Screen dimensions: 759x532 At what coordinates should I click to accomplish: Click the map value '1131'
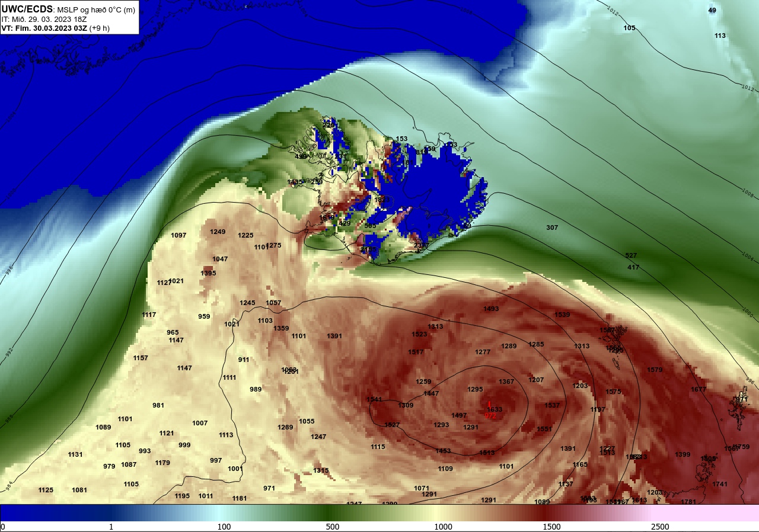coord(75,454)
